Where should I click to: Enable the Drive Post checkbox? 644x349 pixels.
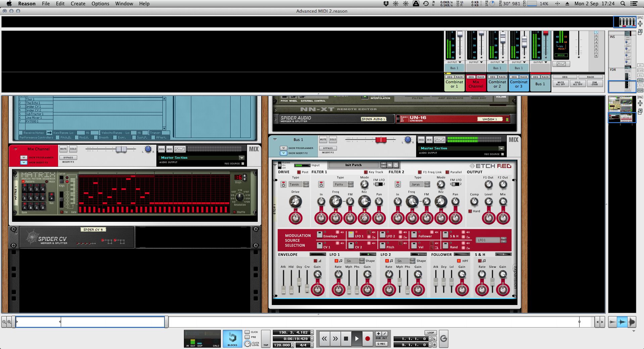point(299,172)
